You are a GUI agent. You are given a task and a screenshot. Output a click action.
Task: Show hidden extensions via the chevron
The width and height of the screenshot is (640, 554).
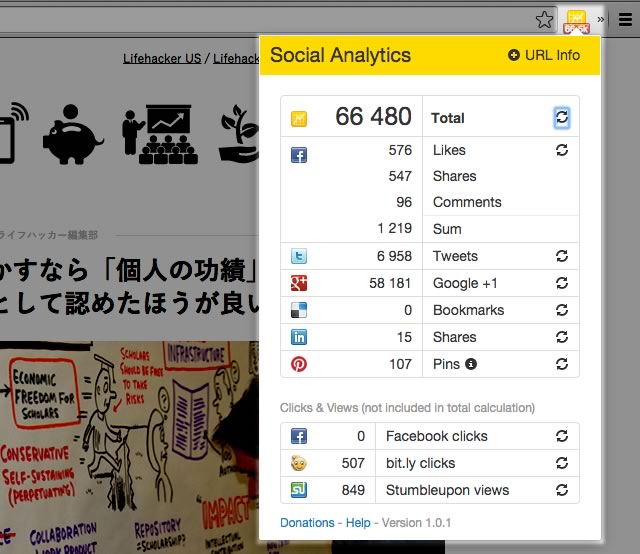(x=600, y=19)
